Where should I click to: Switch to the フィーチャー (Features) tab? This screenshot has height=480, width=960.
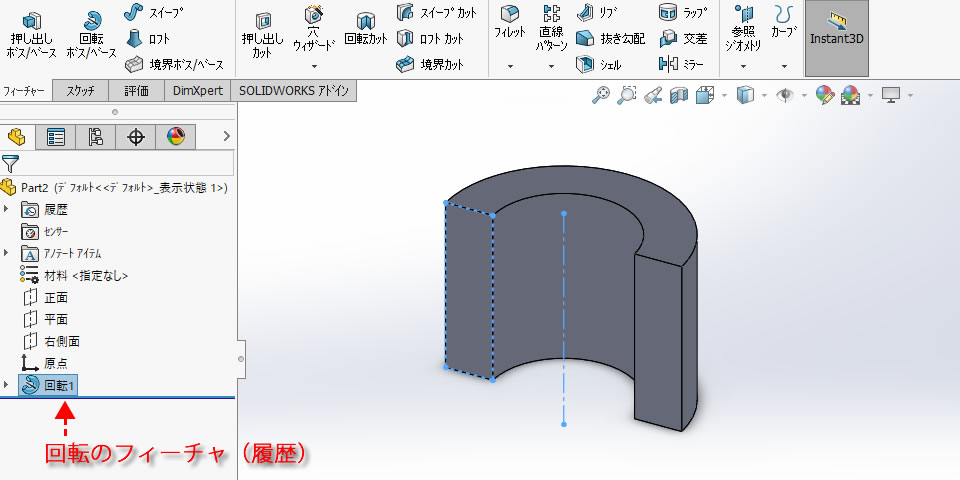pyautogui.click(x=24, y=91)
